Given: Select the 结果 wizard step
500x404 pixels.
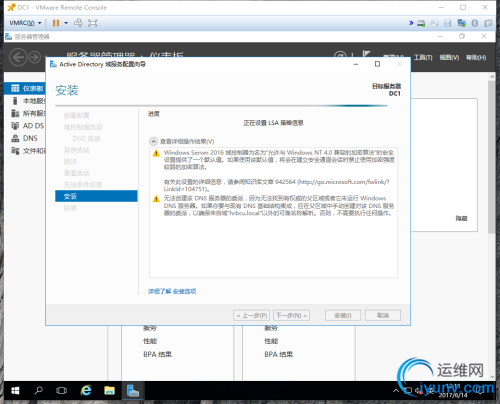Looking at the screenshot, I should pos(70,208).
